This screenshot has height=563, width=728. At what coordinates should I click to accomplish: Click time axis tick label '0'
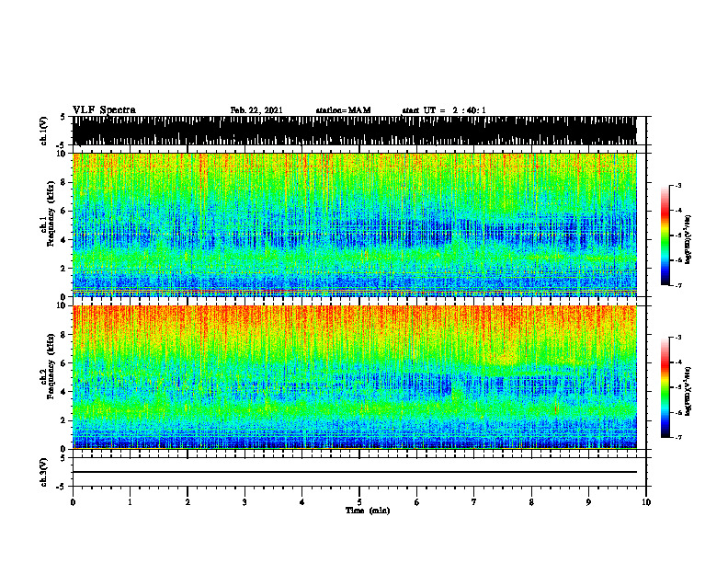(73, 502)
